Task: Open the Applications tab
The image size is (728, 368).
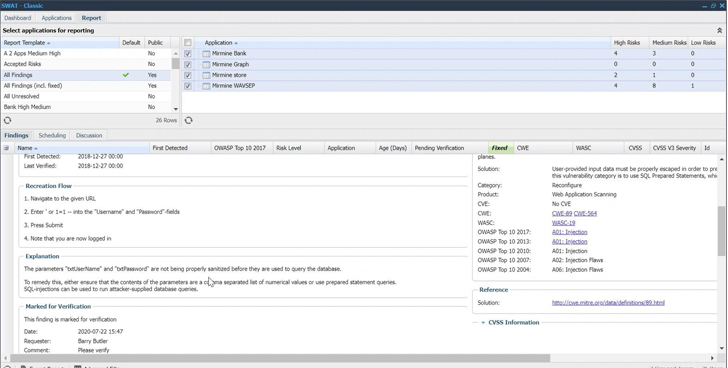Action: 57,18
